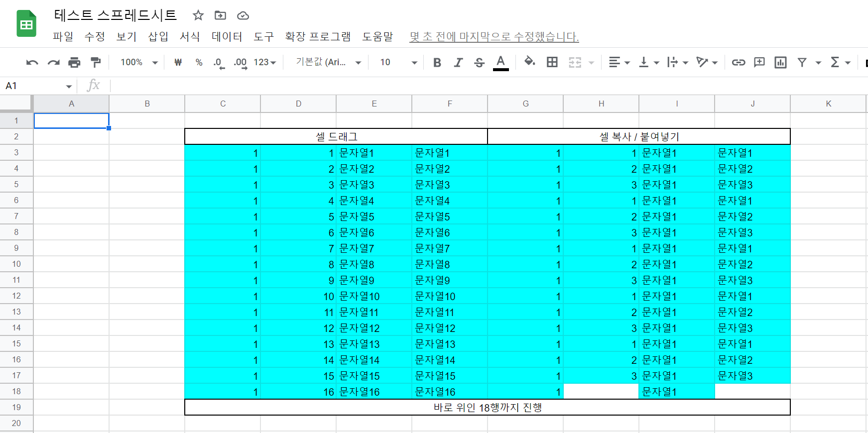Toggle bold formatting
The image size is (868, 433).
[x=437, y=62]
